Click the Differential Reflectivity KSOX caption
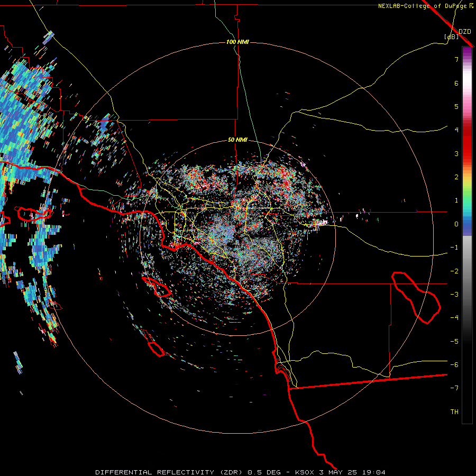The image size is (476, 476). point(241,472)
